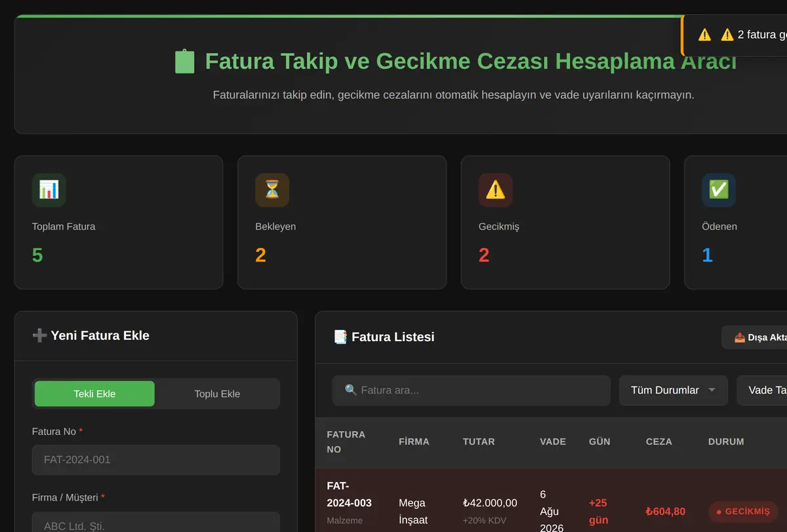Click the clipboard icon in the page title
Viewport: 787px width, 532px height.
coord(185,62)
